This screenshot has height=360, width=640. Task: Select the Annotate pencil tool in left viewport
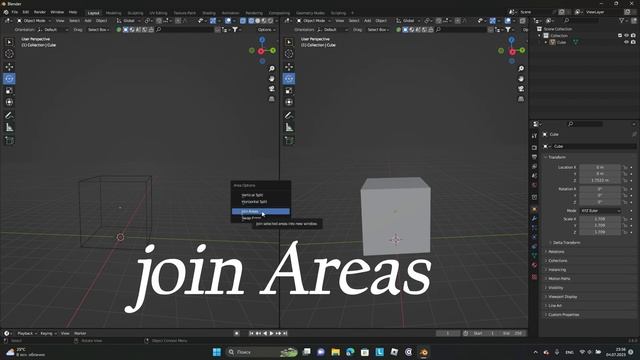pyautogui.click(x=9, y=116)
